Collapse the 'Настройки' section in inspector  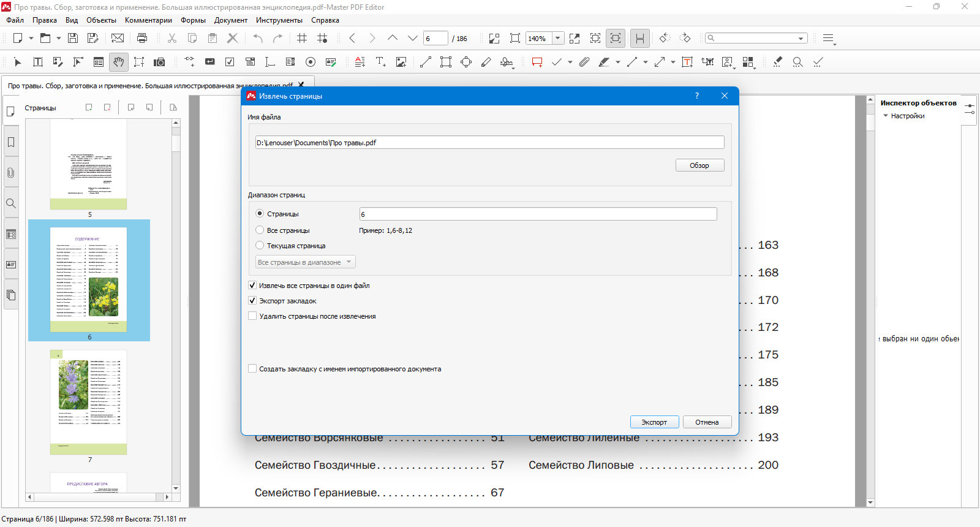point(886,116)
